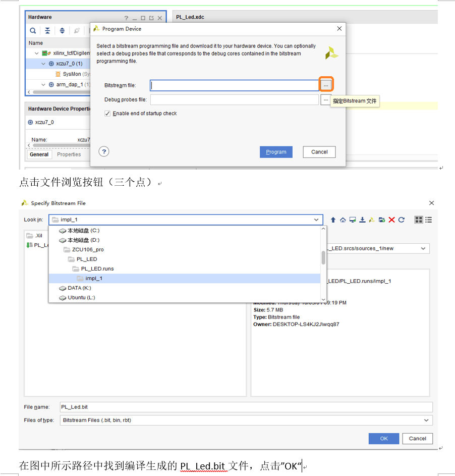This screenshot has width=455, height=476.
Task: Collapse the arm_dap_1 tree node
Action: coord(43,84)
